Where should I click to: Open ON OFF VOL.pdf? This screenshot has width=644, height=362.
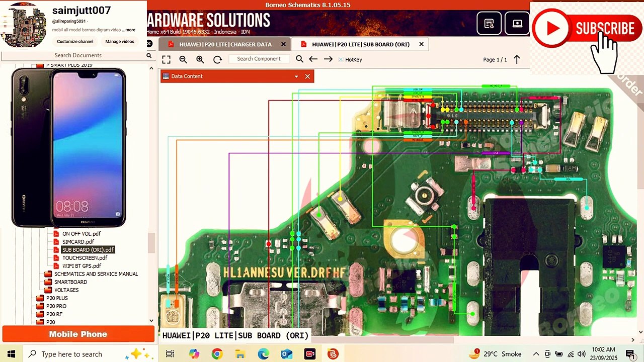click(x=81, y=234)
